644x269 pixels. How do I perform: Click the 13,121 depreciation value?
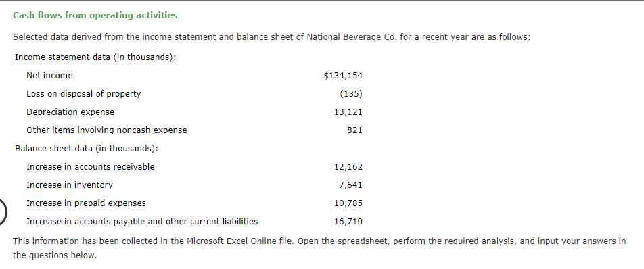pyautogui.click(x=348, y=112)
